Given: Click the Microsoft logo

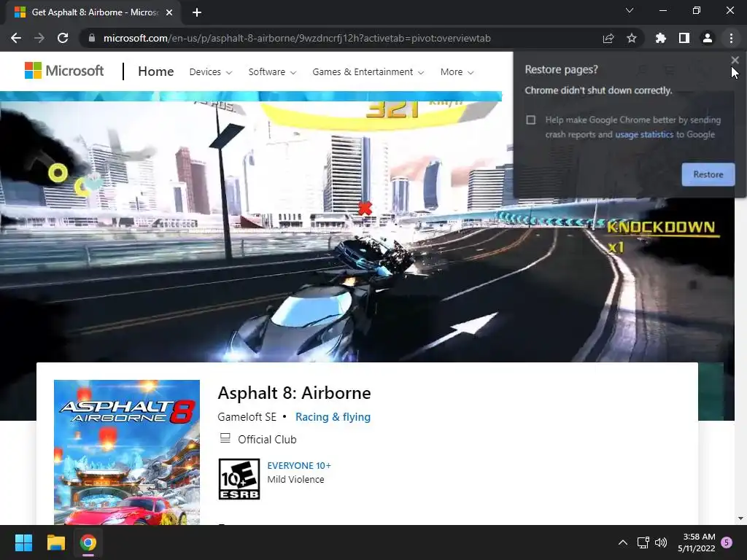Looking at the screenshot, I should coord(64,71).
